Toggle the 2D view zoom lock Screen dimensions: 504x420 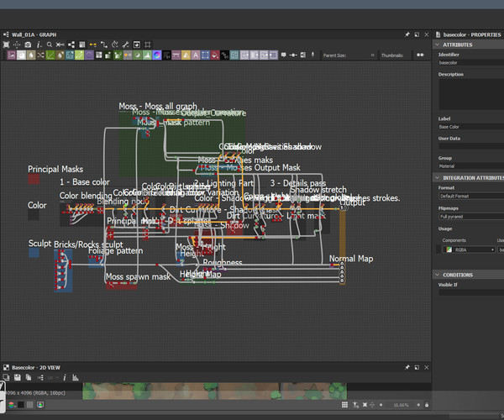pos(427,405)
